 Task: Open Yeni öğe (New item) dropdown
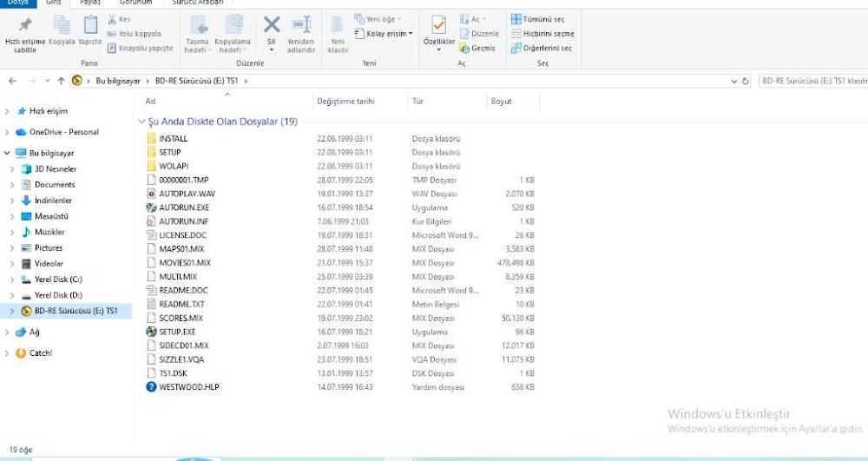pyautogui.click(x=378, y=19)
